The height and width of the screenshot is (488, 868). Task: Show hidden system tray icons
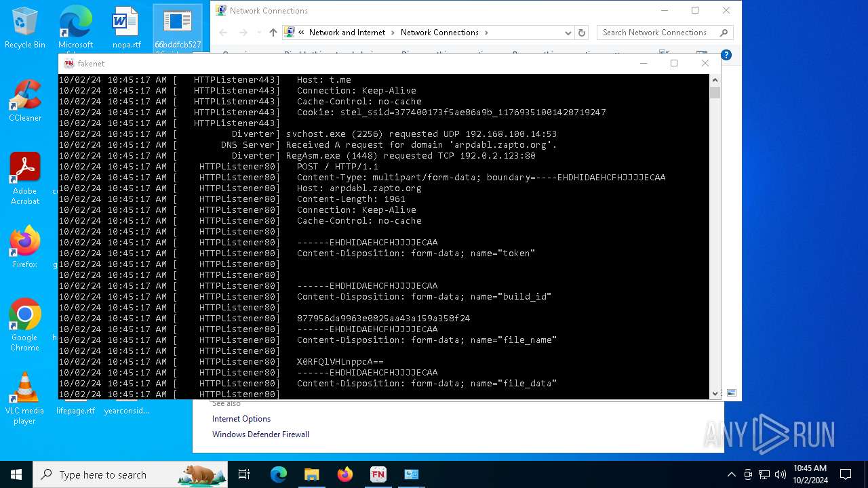[731, 474]
